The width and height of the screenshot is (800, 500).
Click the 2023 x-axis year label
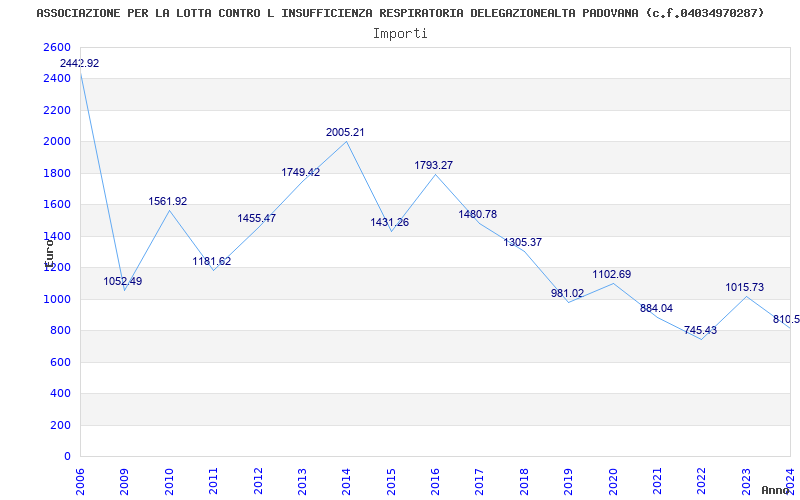pos(746,481)
